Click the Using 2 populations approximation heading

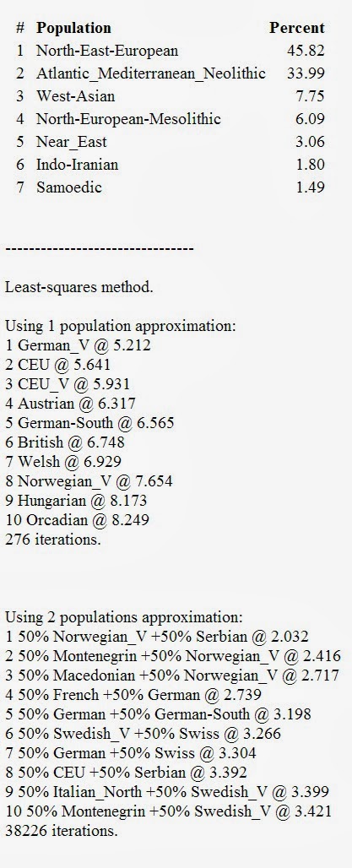(124, 617)
